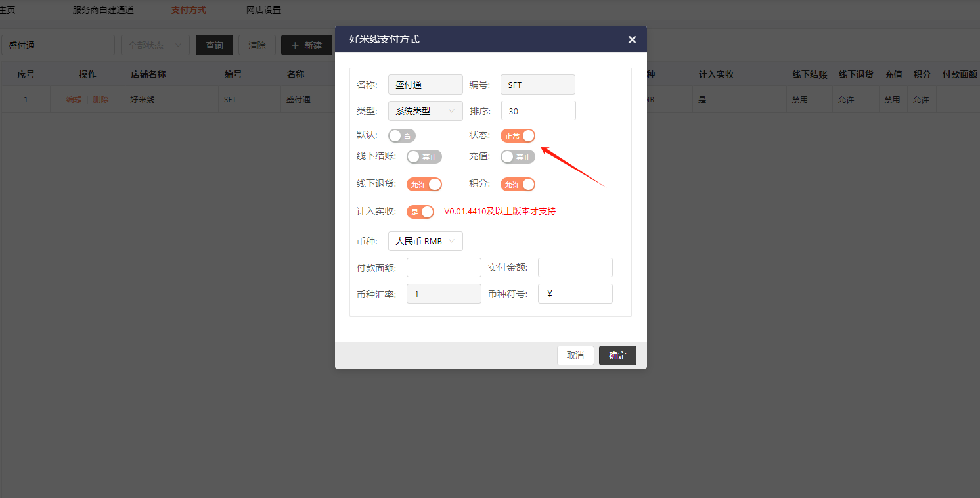Click the 实付金额 input field

tap(575, 267)
